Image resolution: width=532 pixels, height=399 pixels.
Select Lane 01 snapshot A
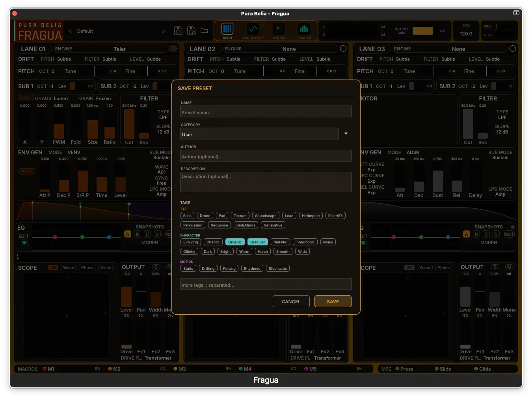[128, 234]
